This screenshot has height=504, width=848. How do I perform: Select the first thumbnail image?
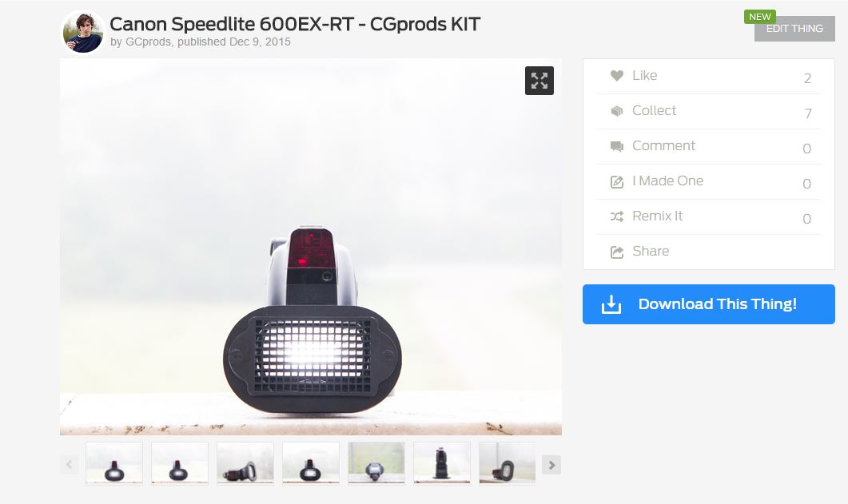point(114,463)
